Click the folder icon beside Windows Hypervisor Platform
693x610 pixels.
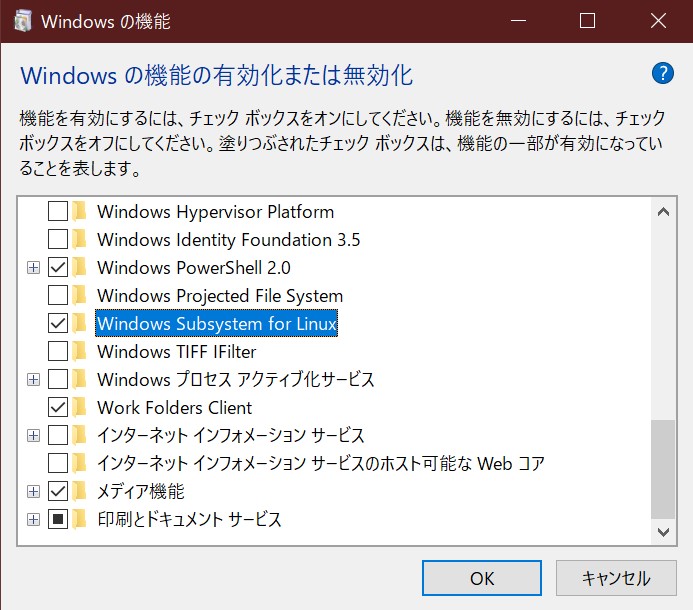click(x=80, y=212)
